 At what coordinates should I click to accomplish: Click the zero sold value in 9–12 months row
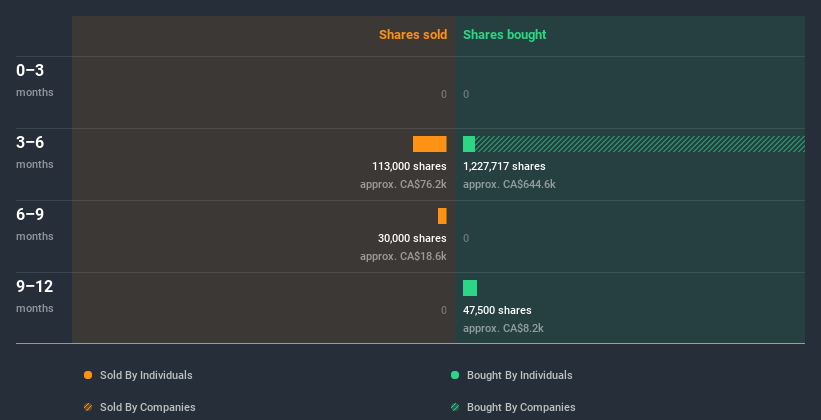point(444,310)
